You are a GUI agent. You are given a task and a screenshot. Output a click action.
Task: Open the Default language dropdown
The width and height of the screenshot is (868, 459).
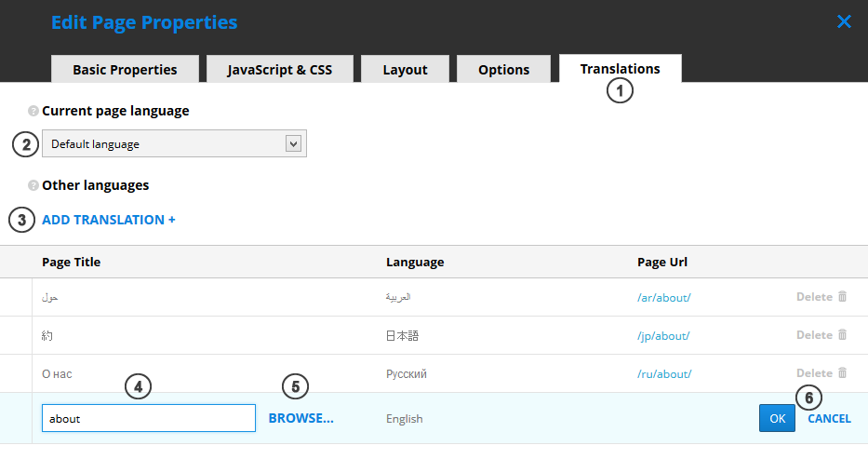174,144
